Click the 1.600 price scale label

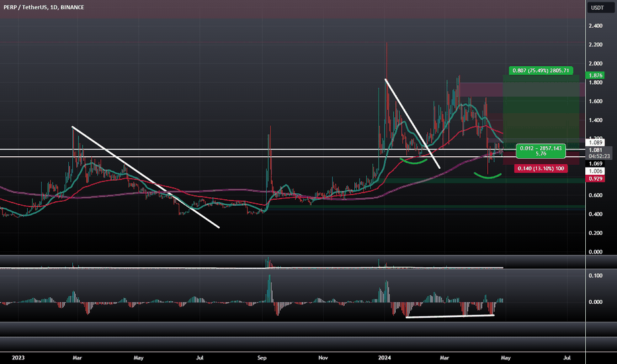(x=595, y=101)
